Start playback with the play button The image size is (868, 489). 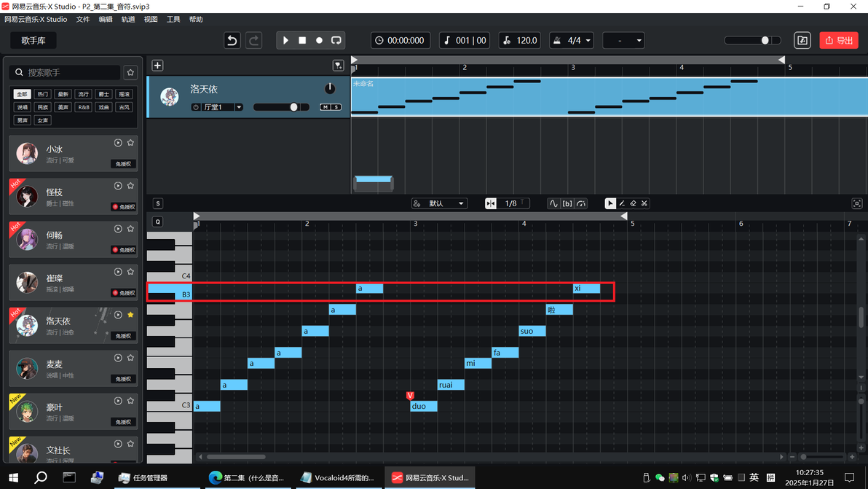pos(285,40)
